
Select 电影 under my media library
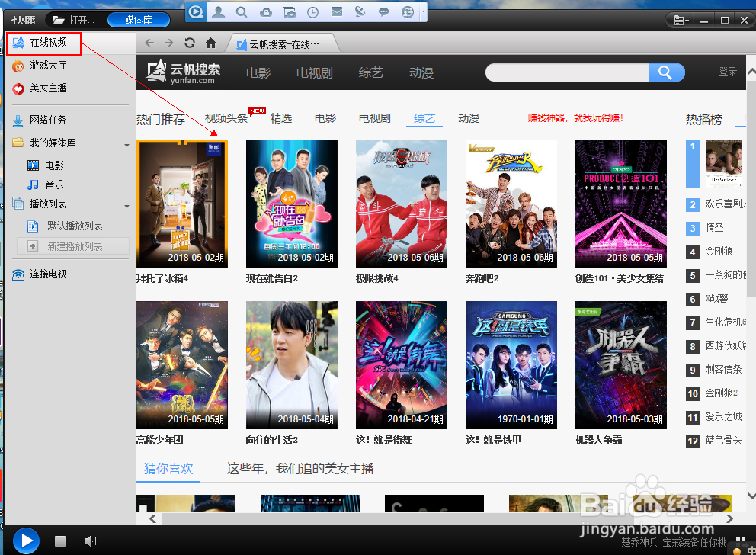(x=46, y=166)
